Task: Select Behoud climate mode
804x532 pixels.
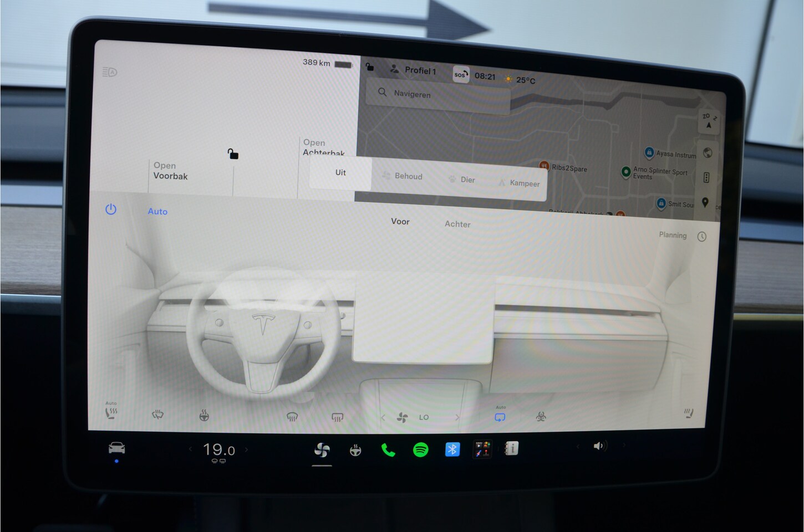Action: pos(403,176)
